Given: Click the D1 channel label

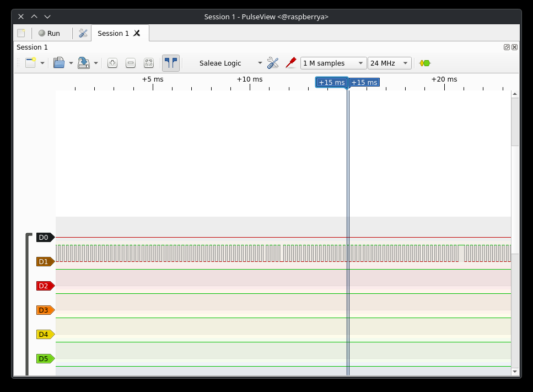Looking at the screenshot, I should (44, 261).
